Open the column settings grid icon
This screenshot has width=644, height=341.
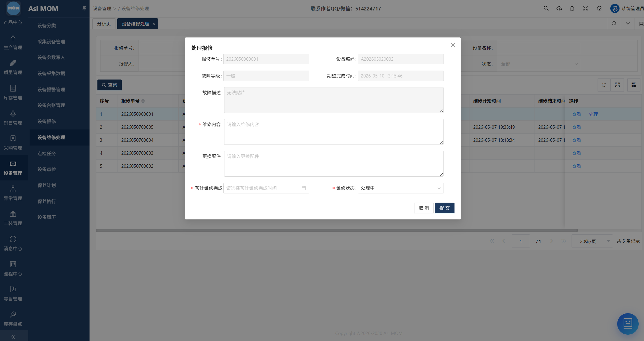(x=634, y=85)
